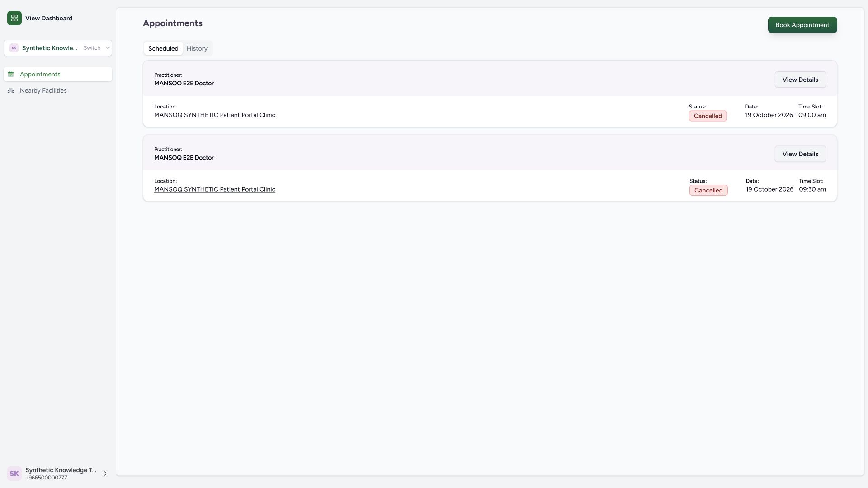The width and height of the screenshot is (868, 488).
Task: Click the Book Appointment button
Action: [x=802, y=25]
